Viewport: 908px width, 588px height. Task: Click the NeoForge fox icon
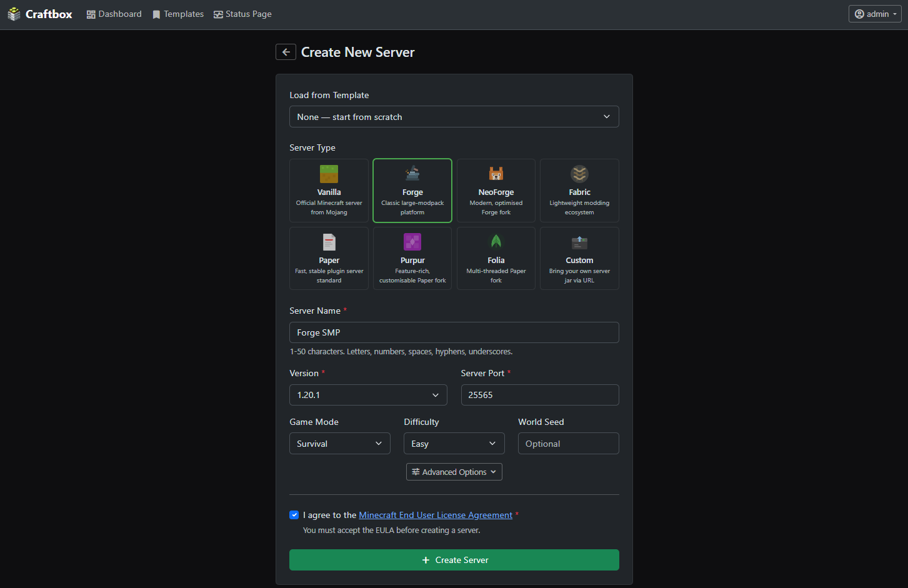(x=496, y=174)
